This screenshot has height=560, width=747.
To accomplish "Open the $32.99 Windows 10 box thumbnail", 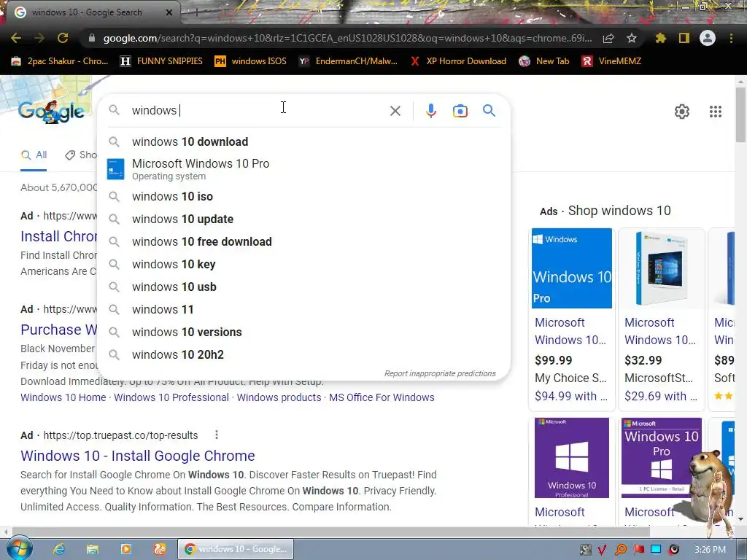I will coord(661,268).
